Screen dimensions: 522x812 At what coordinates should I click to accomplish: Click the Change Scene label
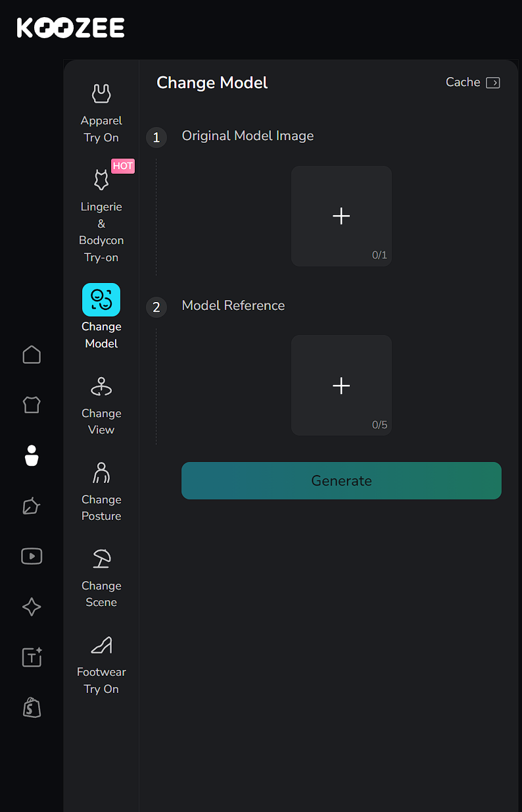101,594
